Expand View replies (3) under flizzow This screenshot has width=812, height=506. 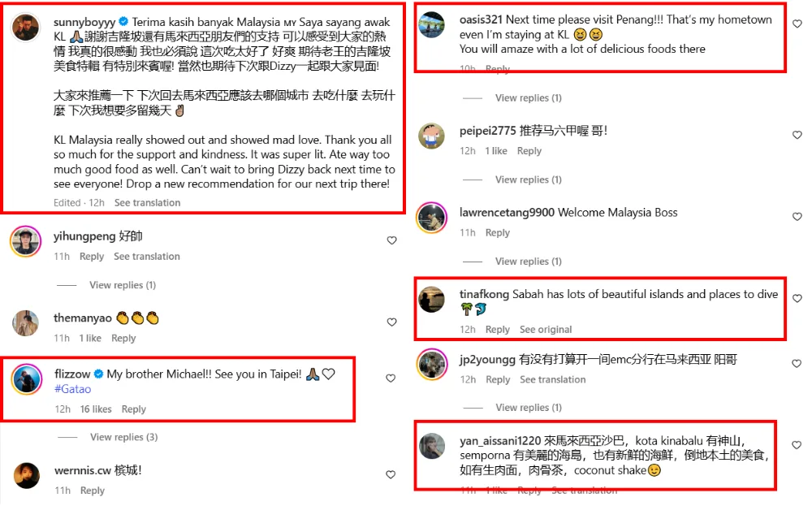coord(123,437)
